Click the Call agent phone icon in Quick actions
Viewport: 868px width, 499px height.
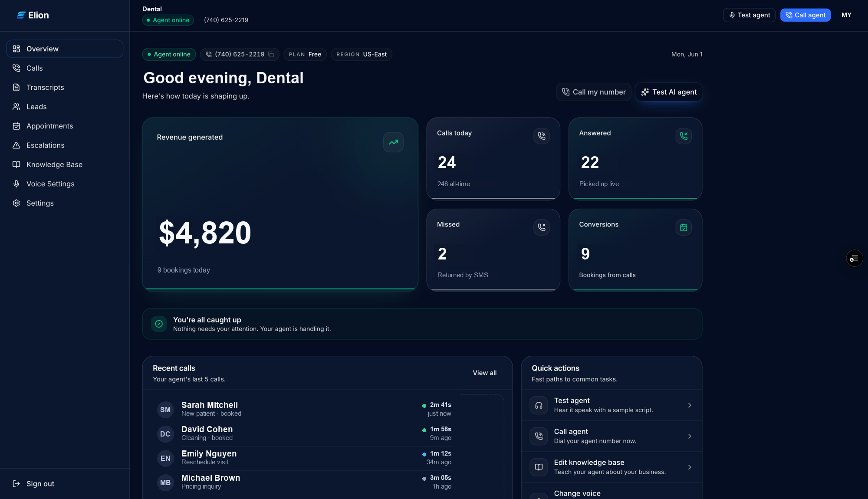539,437
